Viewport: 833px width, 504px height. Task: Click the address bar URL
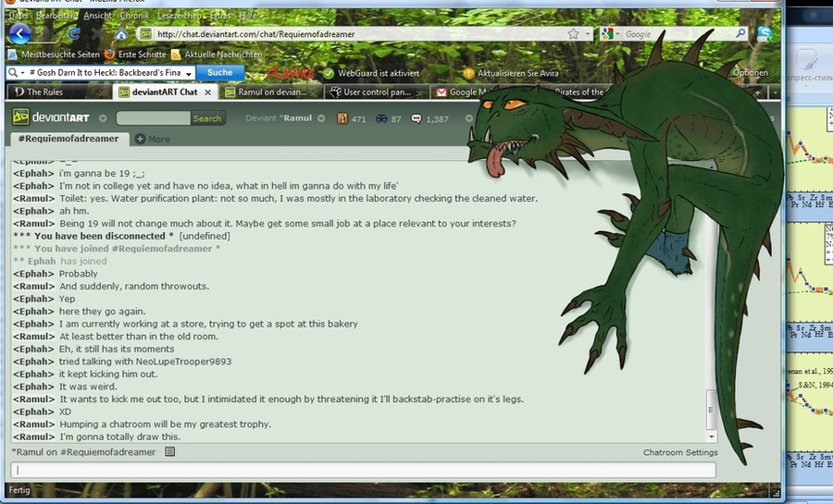256,34
